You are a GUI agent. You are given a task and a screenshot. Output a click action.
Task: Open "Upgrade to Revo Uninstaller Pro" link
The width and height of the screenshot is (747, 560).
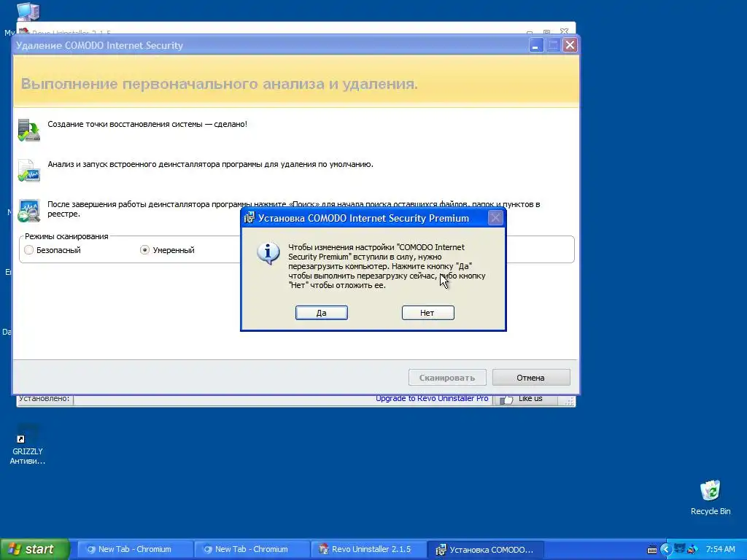click(x=432, y=399)
